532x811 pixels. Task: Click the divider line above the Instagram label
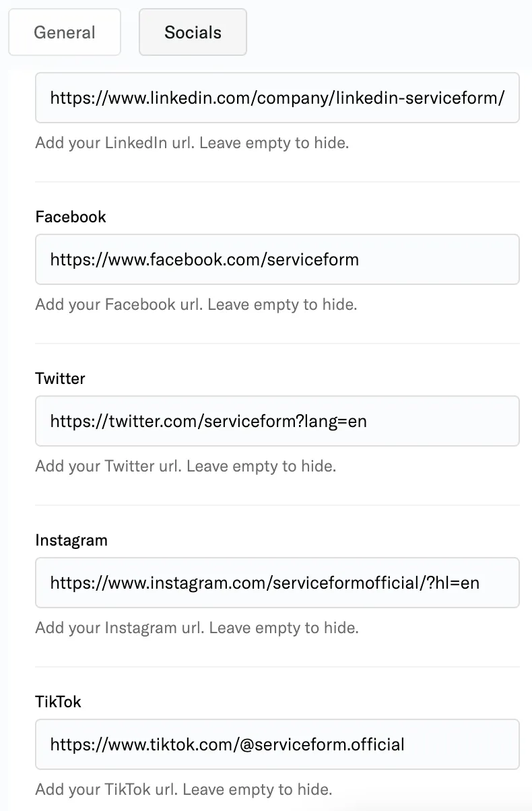(x=277, y=505)
